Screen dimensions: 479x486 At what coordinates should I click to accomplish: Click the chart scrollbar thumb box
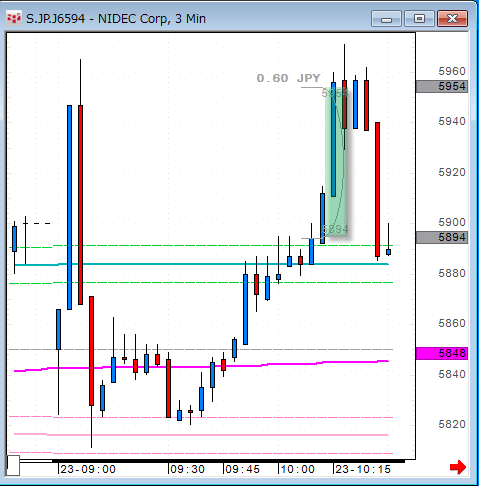[13, 465]
